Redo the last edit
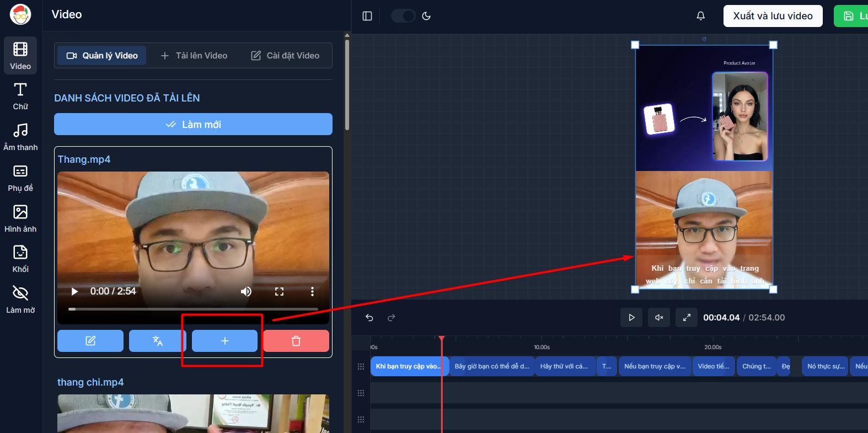The width and height of the screenshot is (868, 433). click(392, 318)
